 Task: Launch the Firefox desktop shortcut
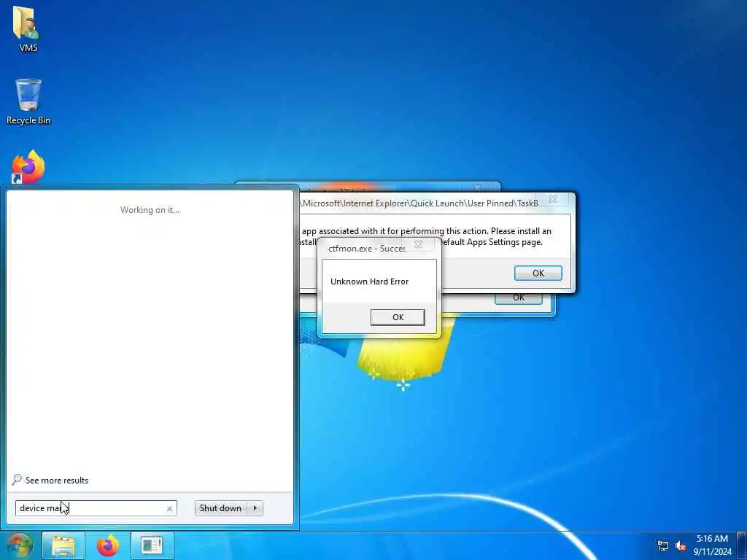tap(28, 167)
